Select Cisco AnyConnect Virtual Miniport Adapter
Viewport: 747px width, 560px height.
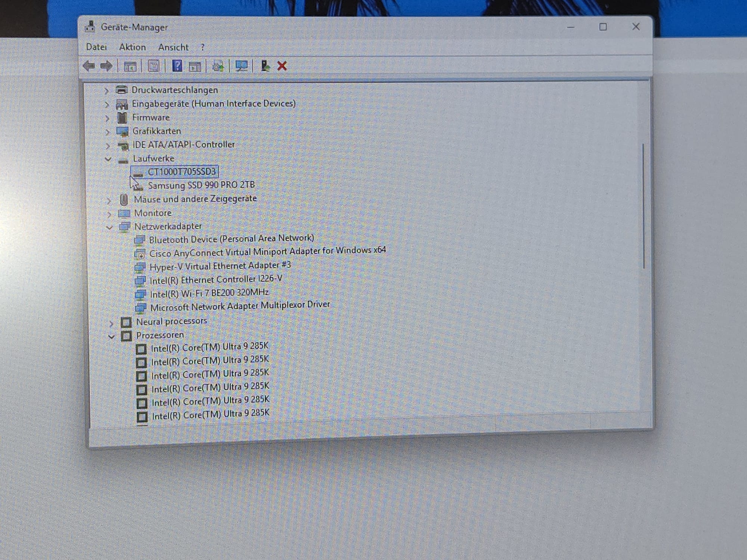(x=267, y=252)
